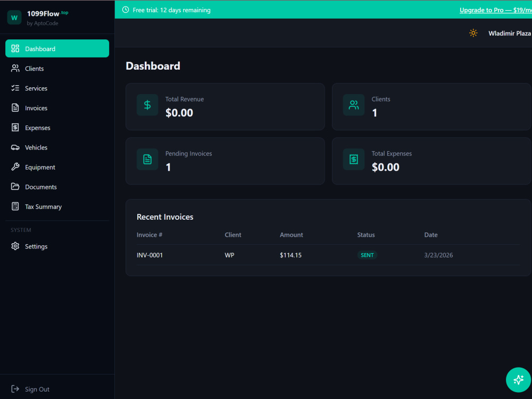Open Settings under System
Viewport: 532px width, 399px height.
(x=57, y=246)
